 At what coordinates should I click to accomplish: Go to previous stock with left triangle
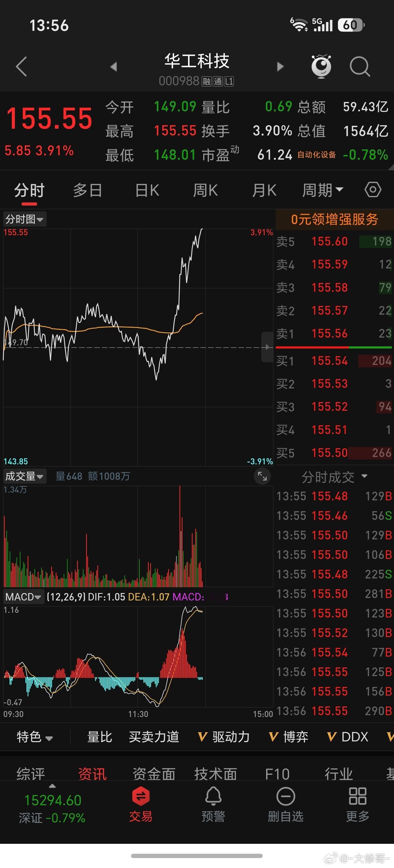113,66
